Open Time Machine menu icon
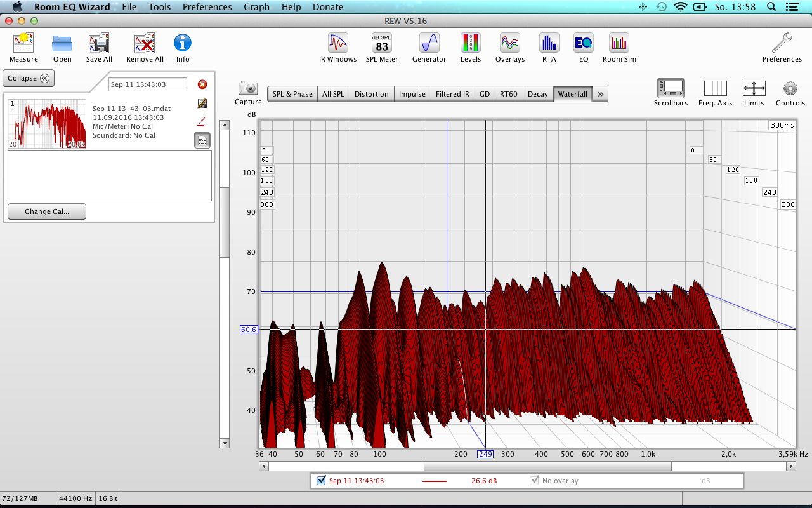The width and height of the screenshot is (812, 508). 662,7
